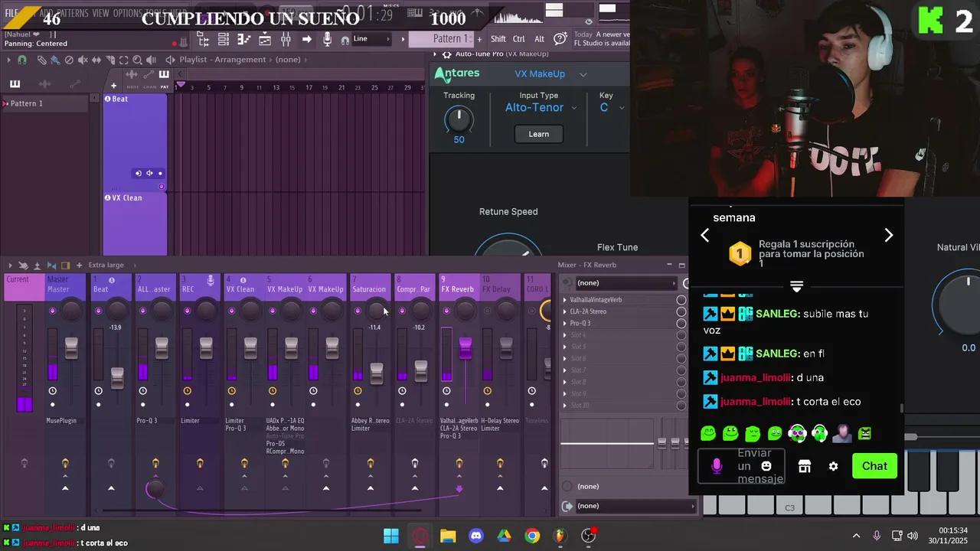
Task: Open emoji picker in chat message box
Action: [766, 465]
